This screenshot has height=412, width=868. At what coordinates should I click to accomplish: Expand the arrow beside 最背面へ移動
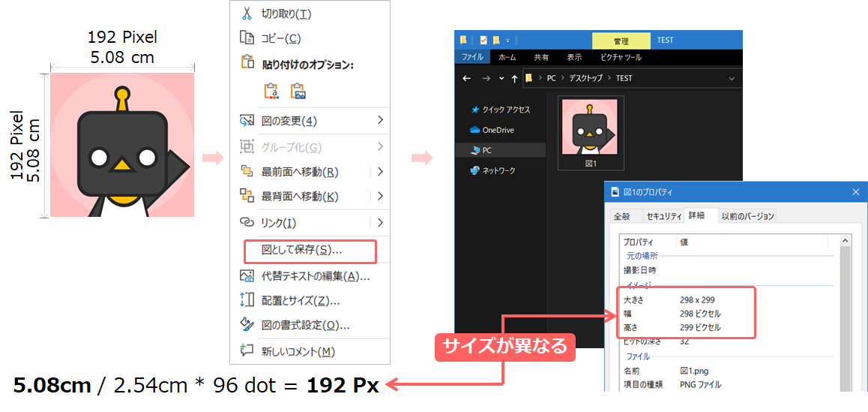380,197
